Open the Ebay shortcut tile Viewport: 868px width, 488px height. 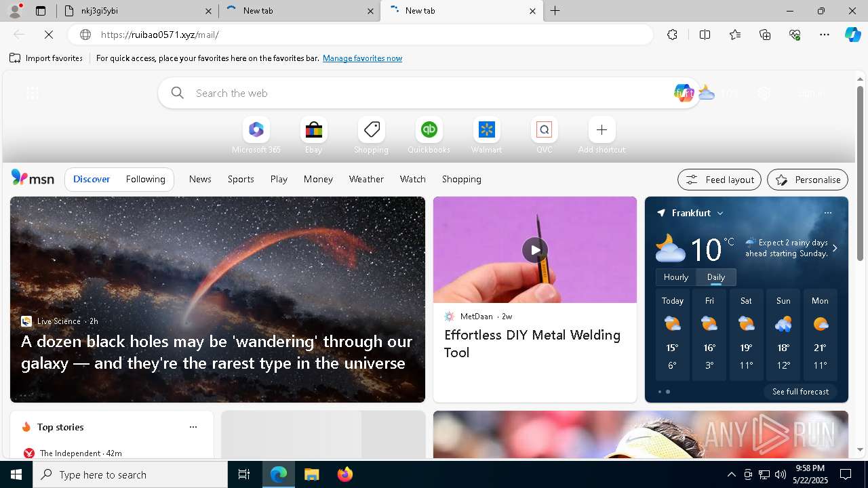pyautogui.click(x=313, y=136)
